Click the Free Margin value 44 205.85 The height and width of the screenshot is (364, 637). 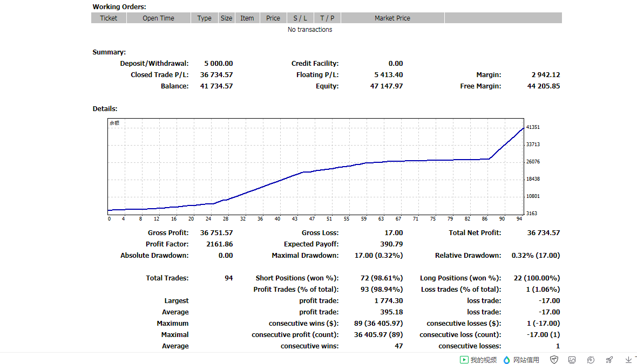pyautogui.click(x=544, y=86)
